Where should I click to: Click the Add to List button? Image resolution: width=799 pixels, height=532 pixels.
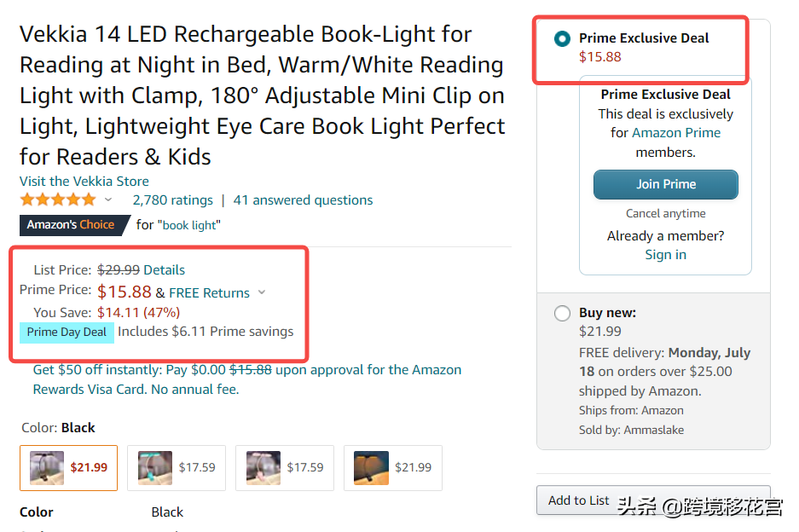pyautogui.click(x=578, y=500)
